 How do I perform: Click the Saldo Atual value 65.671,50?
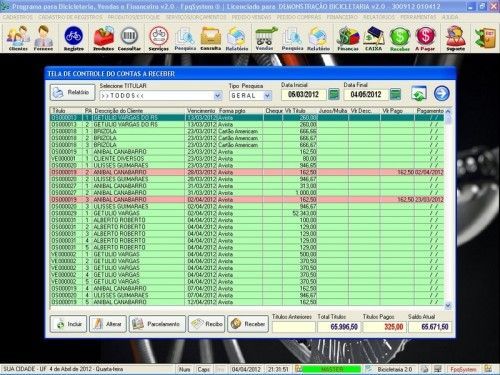[x=430, y=327]
